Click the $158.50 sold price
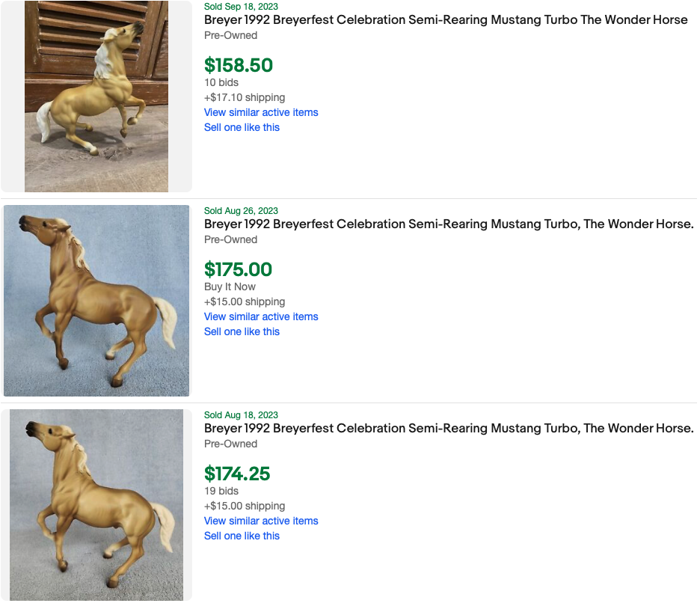700x606 pixels. point(239,66)
